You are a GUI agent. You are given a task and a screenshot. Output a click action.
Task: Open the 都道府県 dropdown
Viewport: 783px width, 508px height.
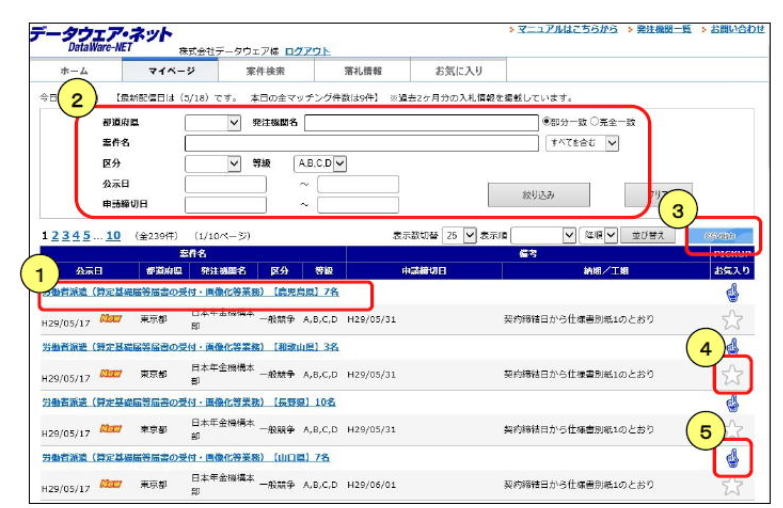[213, 123]
